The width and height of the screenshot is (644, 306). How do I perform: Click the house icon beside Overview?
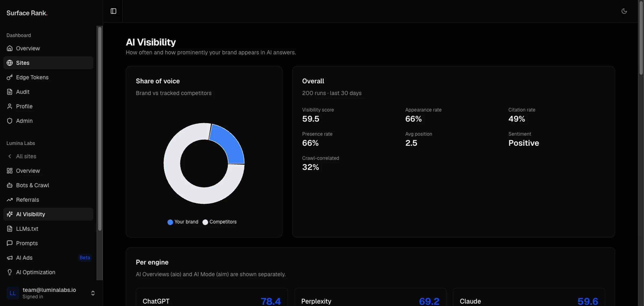click(10, 48)
